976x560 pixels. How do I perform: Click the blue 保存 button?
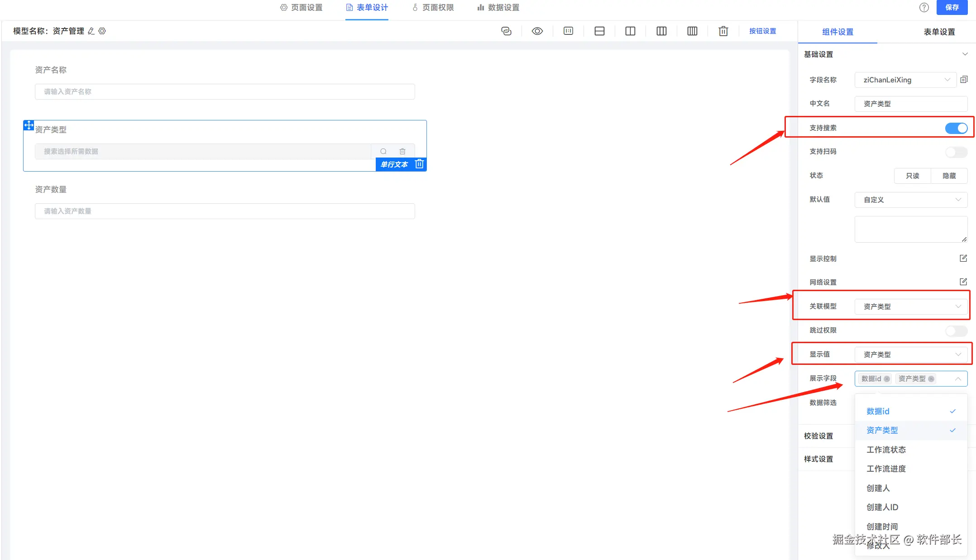point(952,7)
